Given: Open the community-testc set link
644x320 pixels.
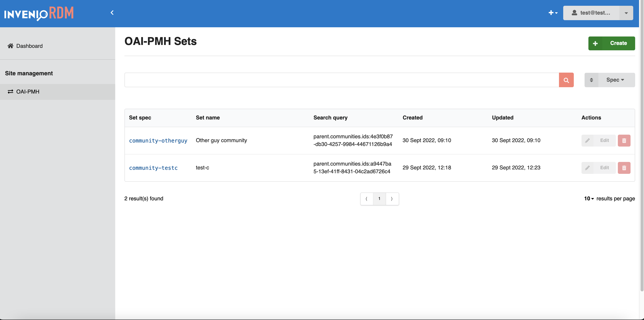Looking at the screenshot, I should coord(153,168).
